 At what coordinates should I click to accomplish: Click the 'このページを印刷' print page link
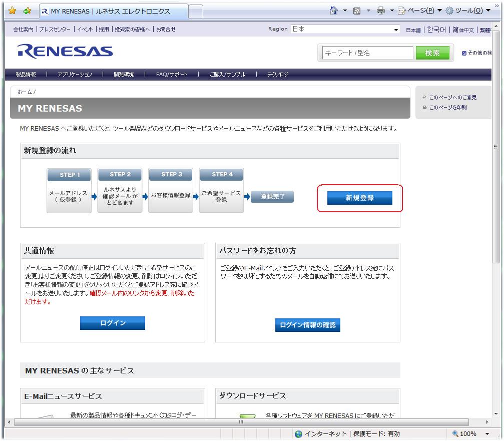[447, 108]
